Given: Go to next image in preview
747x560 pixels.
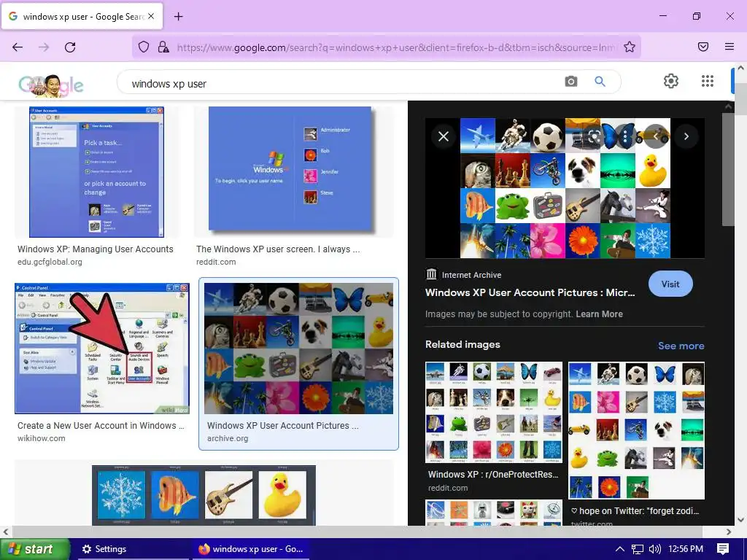Looking at the screenshot, I should [x=686, y=136].
